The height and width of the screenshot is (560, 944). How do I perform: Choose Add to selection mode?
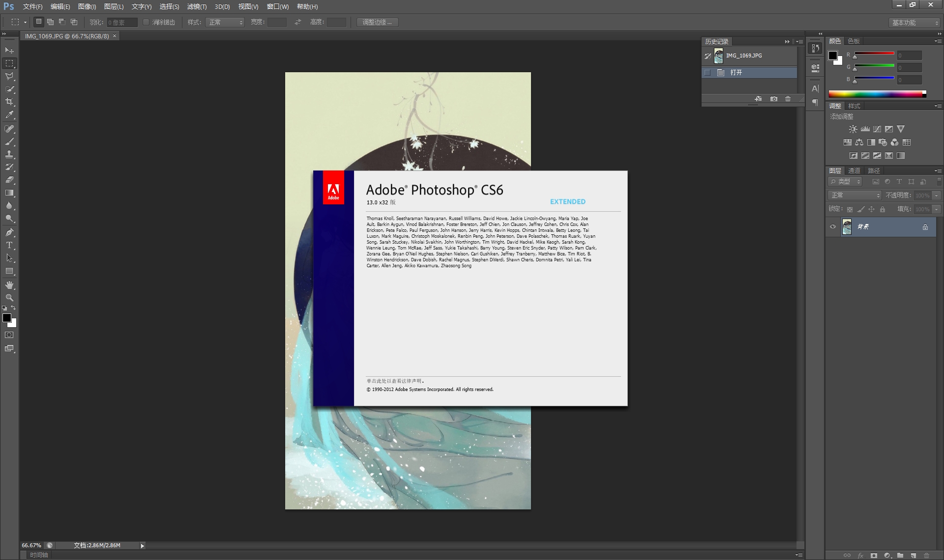(x=50, y=22)
